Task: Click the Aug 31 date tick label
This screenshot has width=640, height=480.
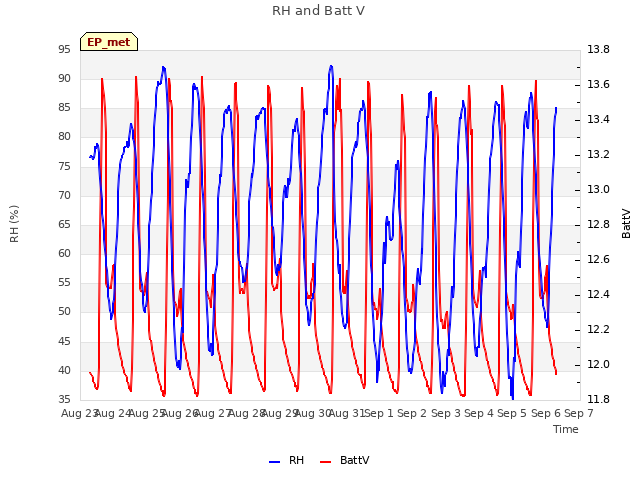Action: (347, 413)
